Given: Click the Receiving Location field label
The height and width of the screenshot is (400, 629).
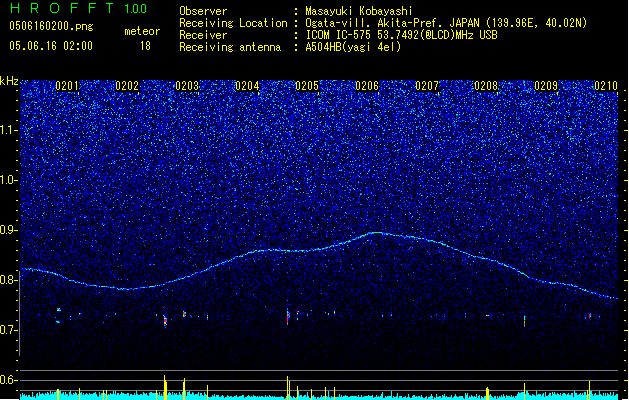Looking at the screenshot, I should (x=233, y=23).
